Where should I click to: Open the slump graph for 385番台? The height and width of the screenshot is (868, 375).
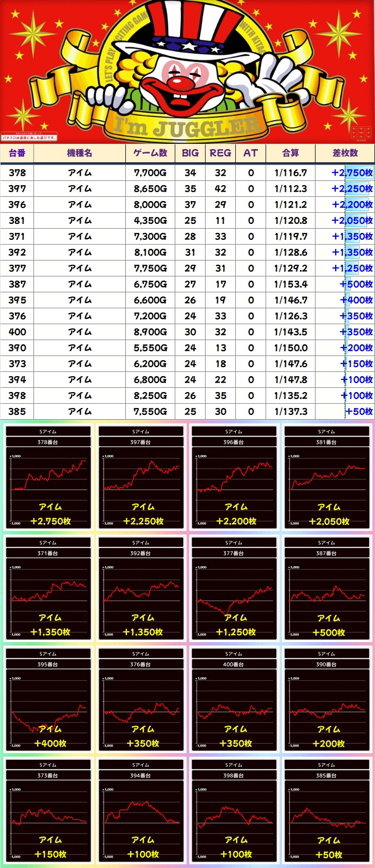(x=327, y=811)
